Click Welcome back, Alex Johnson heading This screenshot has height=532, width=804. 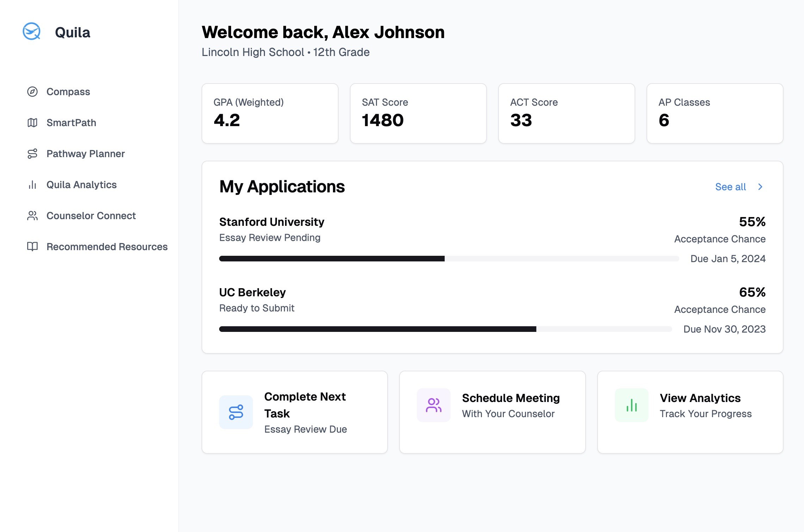(323, 32)
